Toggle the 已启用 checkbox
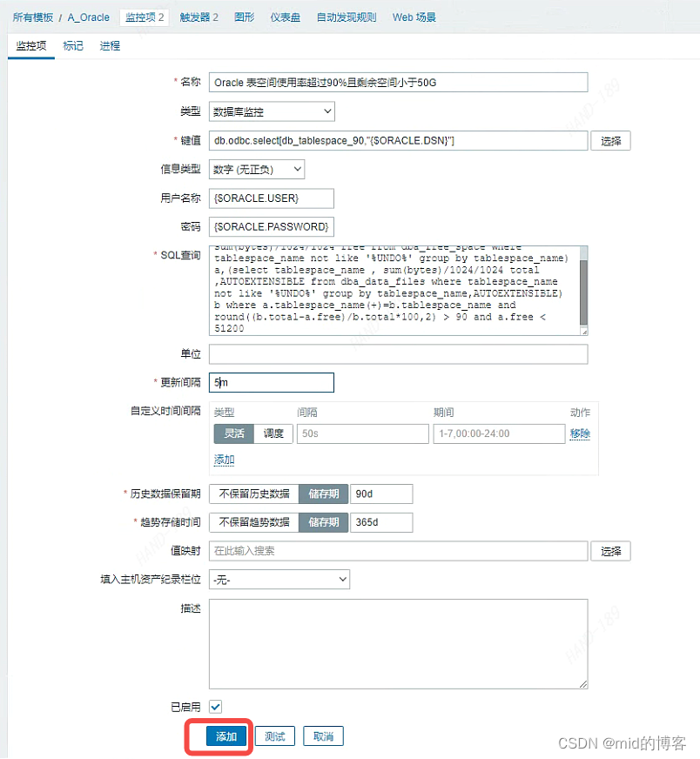 coord(215,707)
